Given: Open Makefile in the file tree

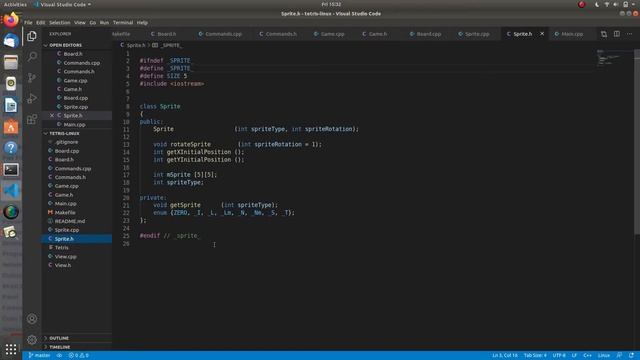Looking at the screenshot, I should tap(65, 212).
